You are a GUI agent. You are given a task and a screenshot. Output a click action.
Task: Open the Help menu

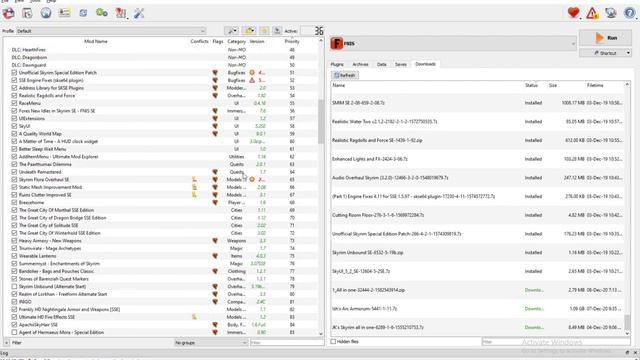tap(50, 1)
